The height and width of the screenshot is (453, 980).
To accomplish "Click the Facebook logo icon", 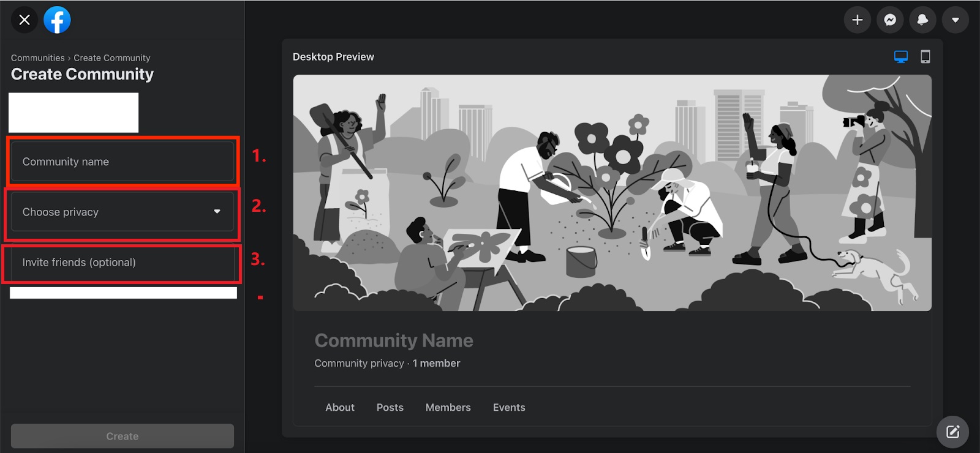I will pos(57,20).
